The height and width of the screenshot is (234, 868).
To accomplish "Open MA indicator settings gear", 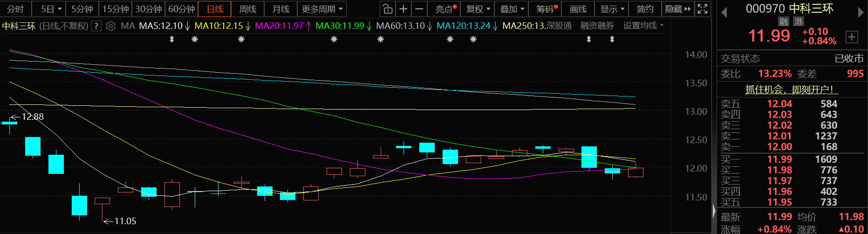I will coord(110,26).
